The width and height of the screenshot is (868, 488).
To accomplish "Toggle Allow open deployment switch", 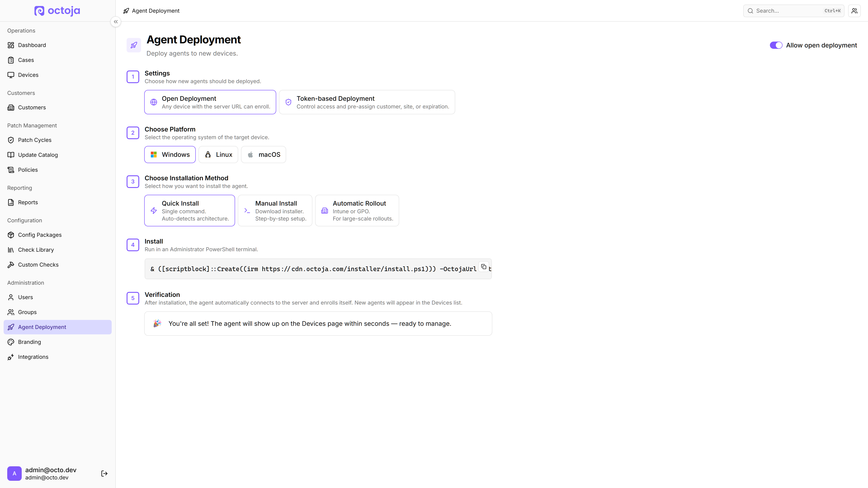I will [x=776, y=45].
